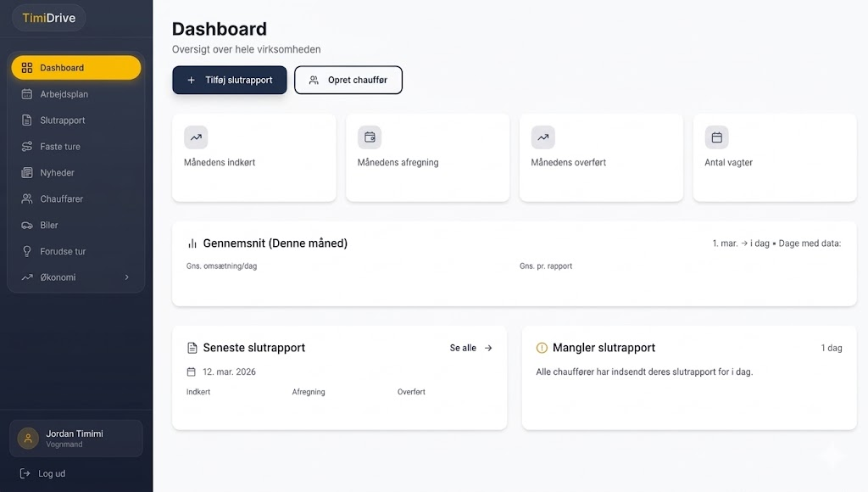
Task: Click the Dashboard grid icon in sidebar
Action: pos(26,68)
